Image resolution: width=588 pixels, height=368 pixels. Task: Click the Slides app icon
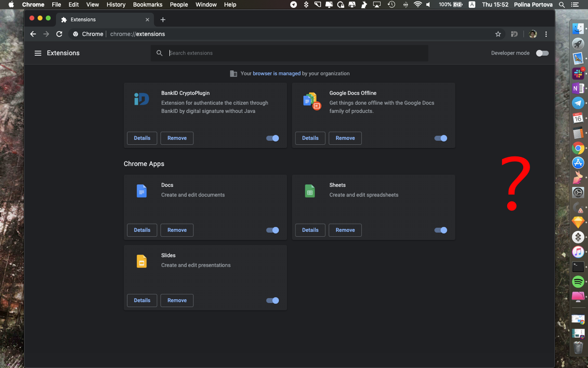[142, 261]
